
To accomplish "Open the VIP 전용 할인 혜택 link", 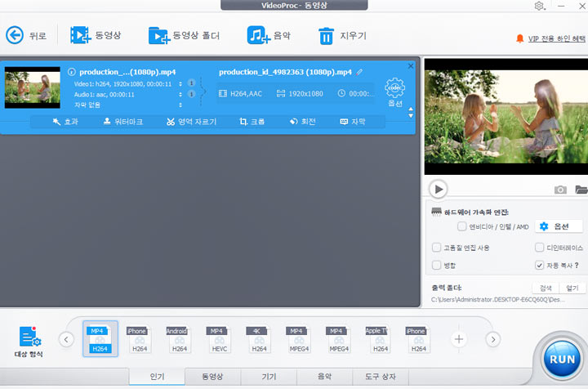I will [x=556, y=38].
